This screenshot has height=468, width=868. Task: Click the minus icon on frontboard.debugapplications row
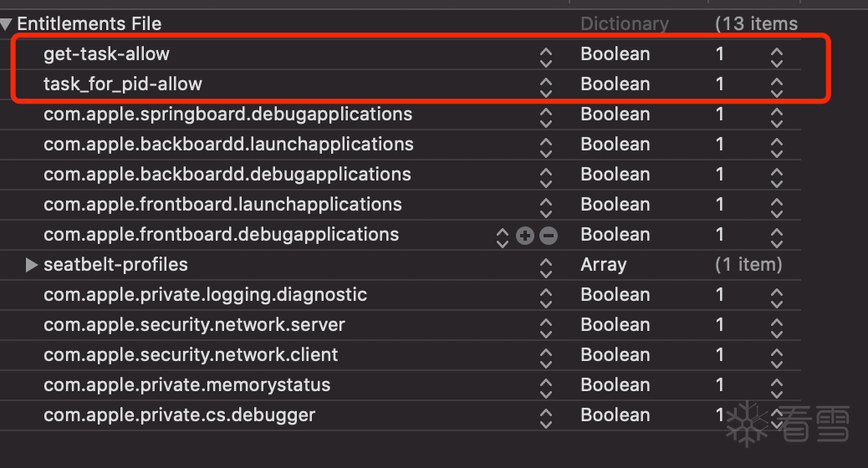click(x=549, y=236)
